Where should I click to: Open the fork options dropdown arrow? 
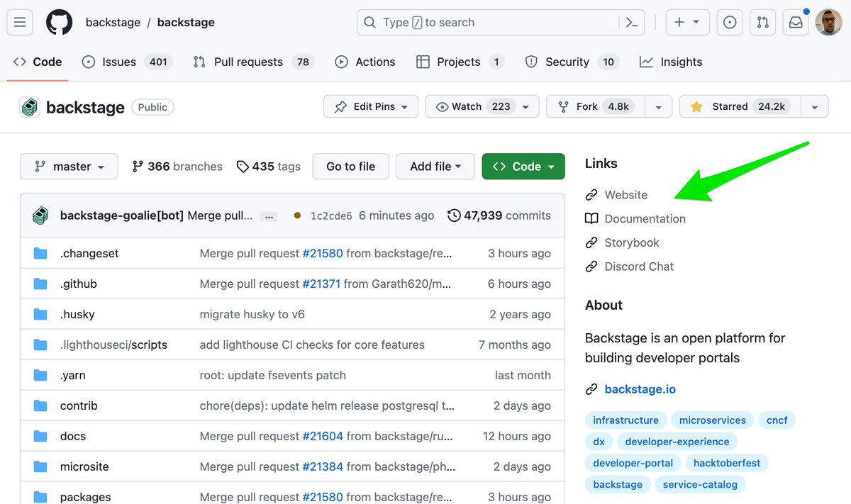658,106
